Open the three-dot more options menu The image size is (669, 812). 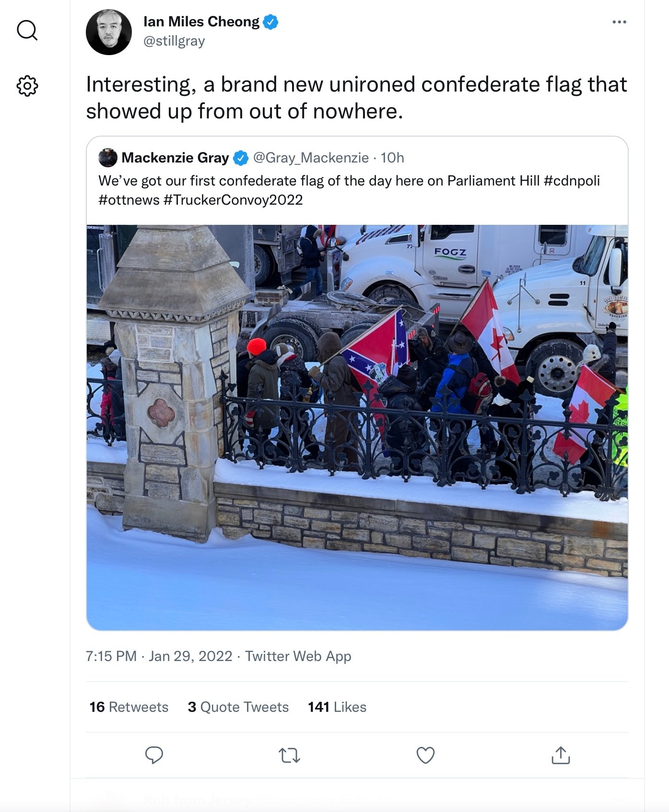coord(619,22)
